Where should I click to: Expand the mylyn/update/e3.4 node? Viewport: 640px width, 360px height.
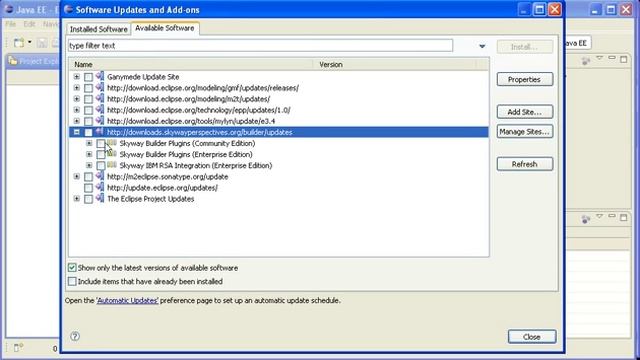[x=77, y=121]
